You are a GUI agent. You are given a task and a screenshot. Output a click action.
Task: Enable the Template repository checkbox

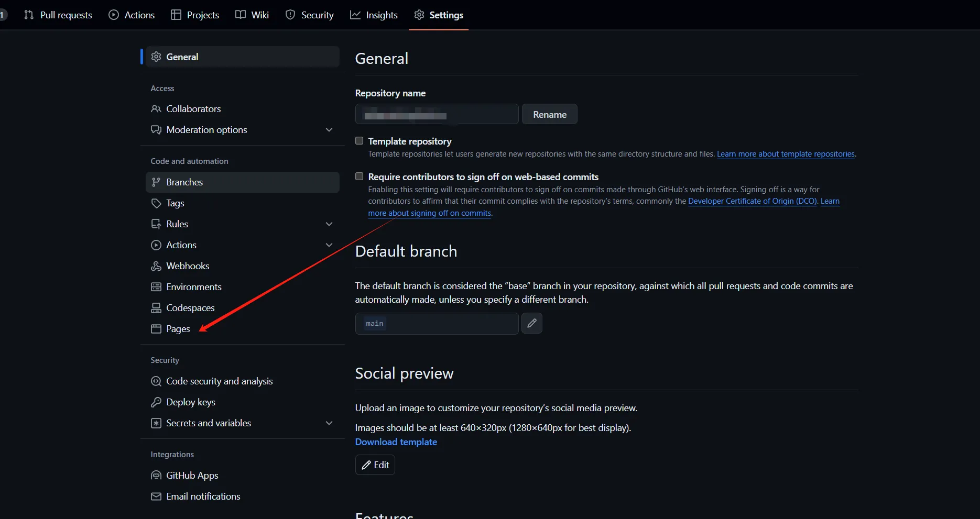[360, 141]
